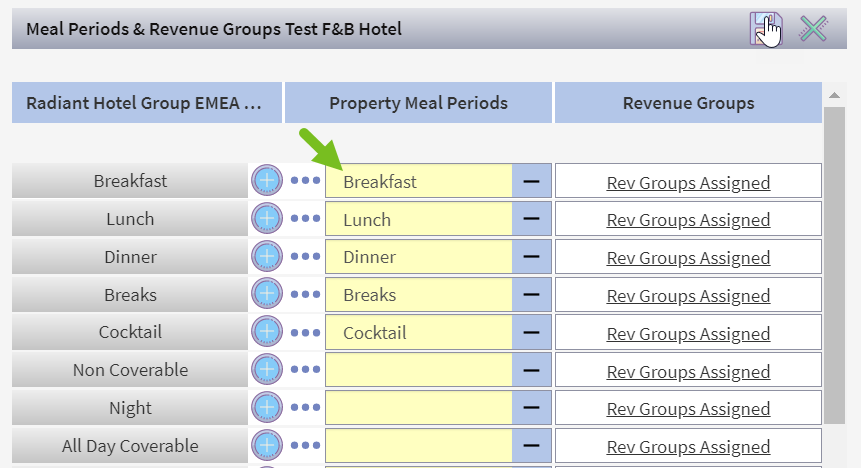Open Rev Groups Assigned link for Night
Image resolution: width=861 pixels, height=468 pixels.
(x=688, y=409)
